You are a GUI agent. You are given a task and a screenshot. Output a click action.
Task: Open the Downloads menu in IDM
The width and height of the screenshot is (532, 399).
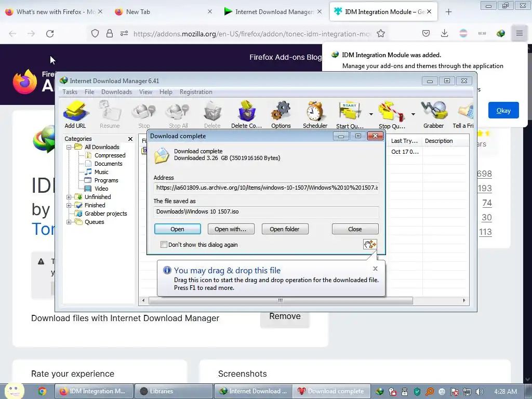click(116, 92)
